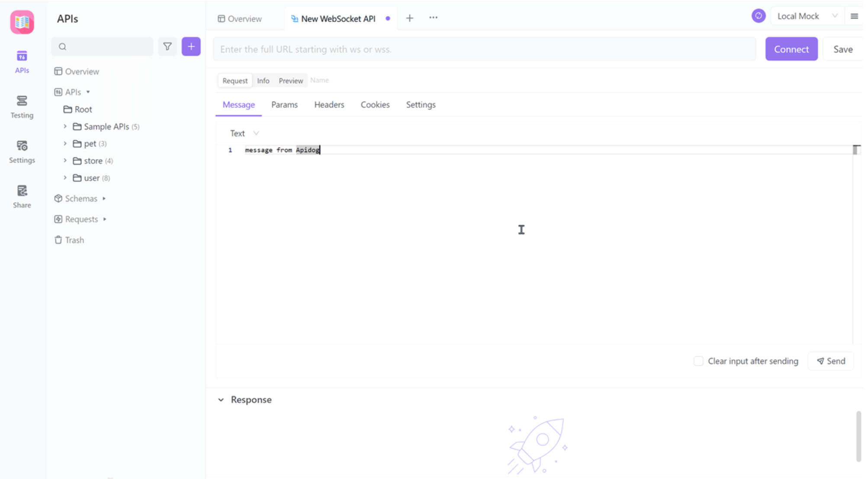Expand the store folder in sidebar
The width and height of the screenshot is (868, 479).
[65, 160]
